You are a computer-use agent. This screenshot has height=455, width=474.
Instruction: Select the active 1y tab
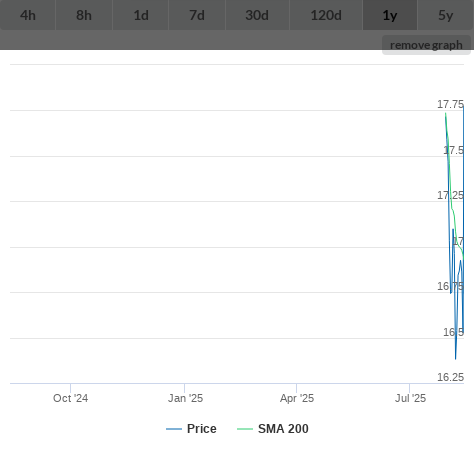pos(390,15)
